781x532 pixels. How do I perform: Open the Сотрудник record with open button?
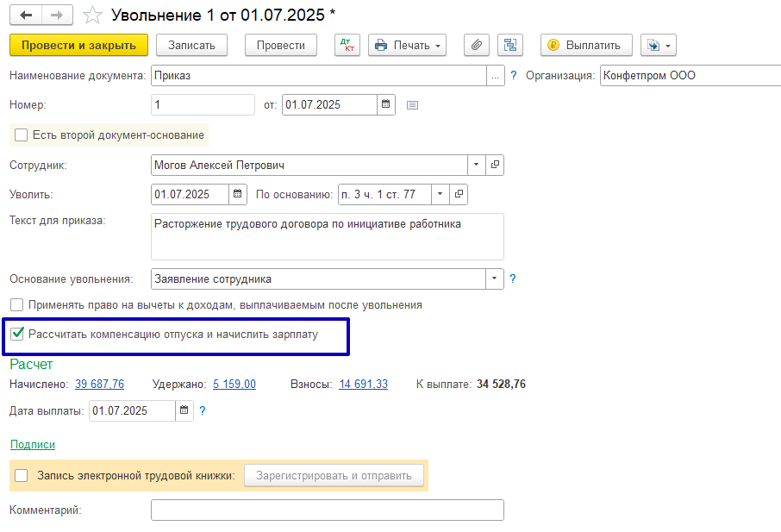coord(495,165)
